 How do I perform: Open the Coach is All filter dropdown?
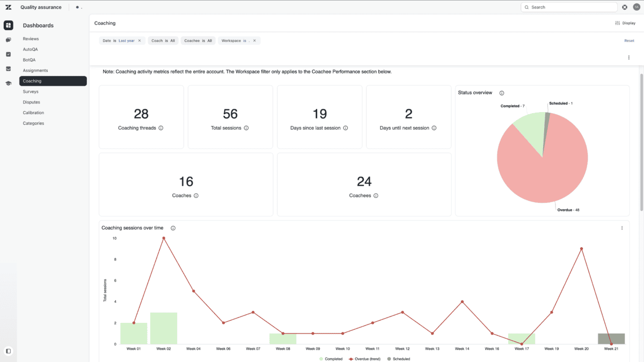163,41
